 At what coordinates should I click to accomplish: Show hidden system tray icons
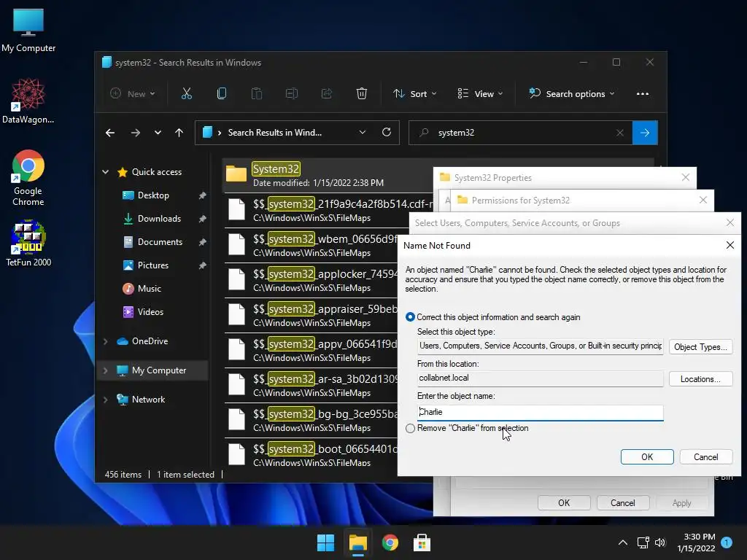click(623, 542)
